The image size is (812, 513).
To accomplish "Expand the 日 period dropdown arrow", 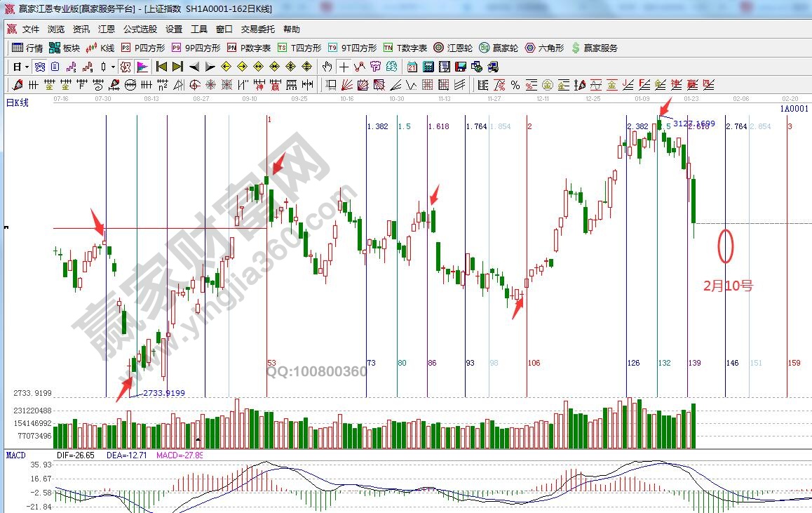I will (27, 67).
